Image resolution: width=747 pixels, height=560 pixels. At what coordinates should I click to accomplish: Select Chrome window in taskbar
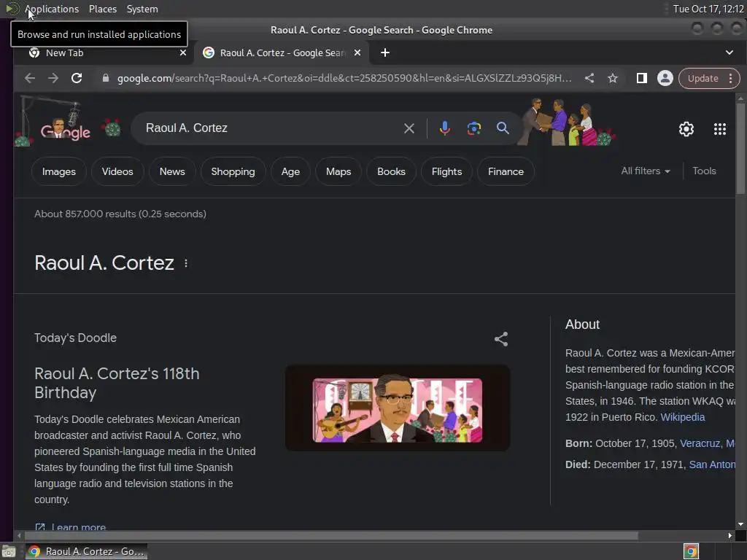click(x=86, y=552)
